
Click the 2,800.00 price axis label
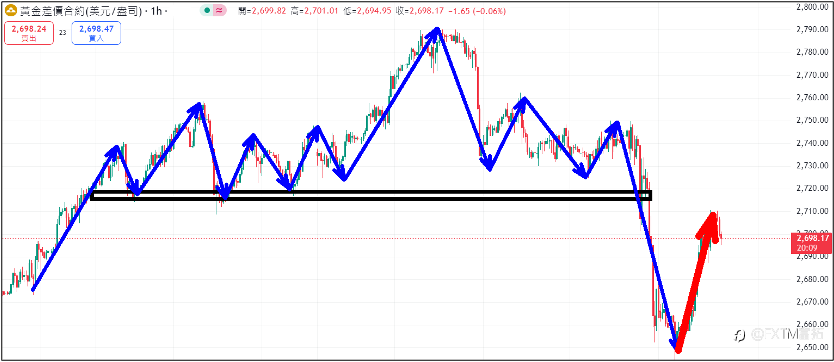(812, 7)
